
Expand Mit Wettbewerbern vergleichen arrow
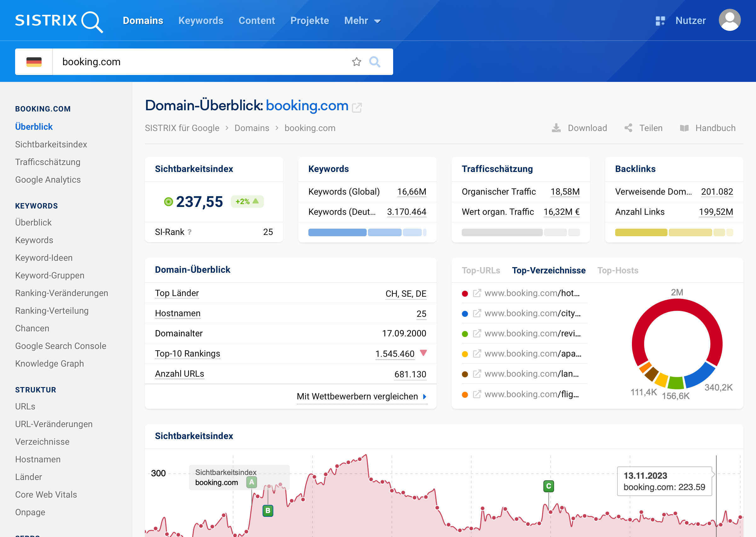coord(425,397)
